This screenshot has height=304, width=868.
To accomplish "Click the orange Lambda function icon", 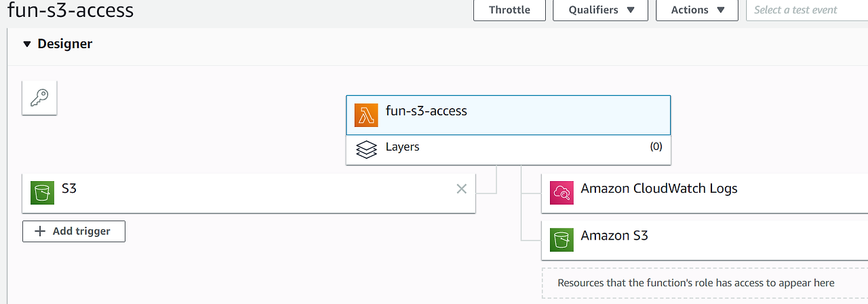I will pyautogui.click(x=366, y=115).
